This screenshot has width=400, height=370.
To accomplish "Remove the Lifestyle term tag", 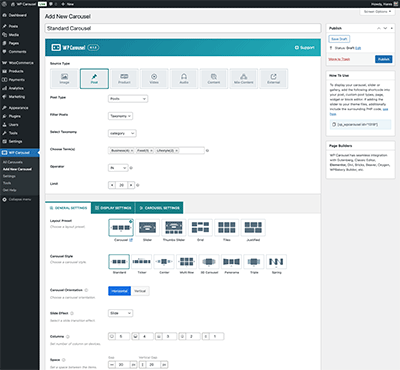I will (x=177, y=151).
